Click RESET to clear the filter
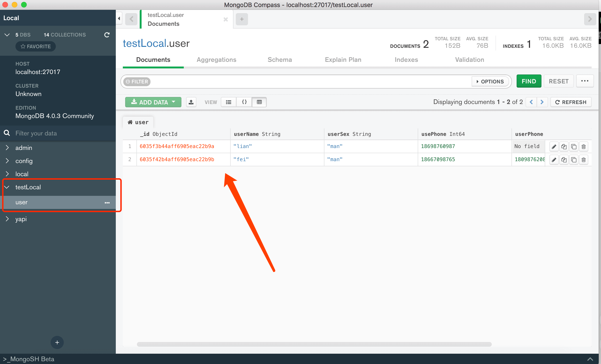 [x=559, y=82]
